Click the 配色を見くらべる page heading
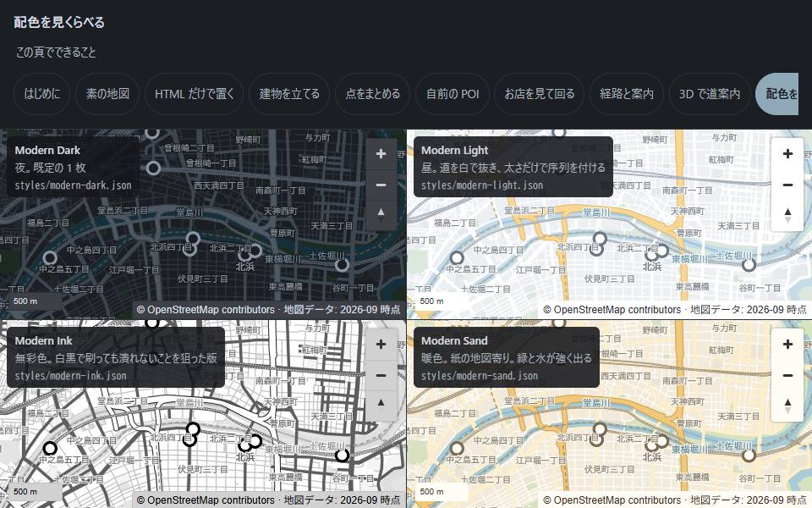The width and height of the screenshot is (812, 508). (59, 22)
